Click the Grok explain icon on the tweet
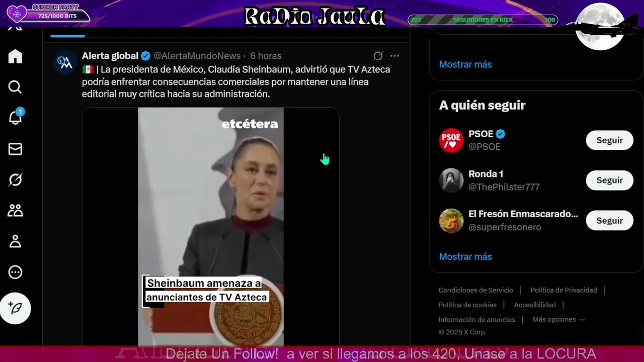The width and height of the screenshot is (644, 362). pos(378,56)
